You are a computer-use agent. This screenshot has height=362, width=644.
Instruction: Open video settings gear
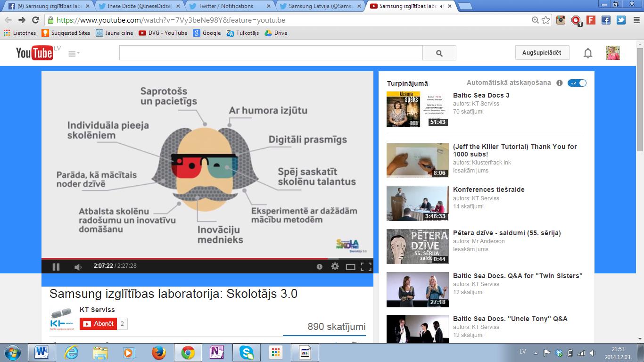[x=335, y=266]
